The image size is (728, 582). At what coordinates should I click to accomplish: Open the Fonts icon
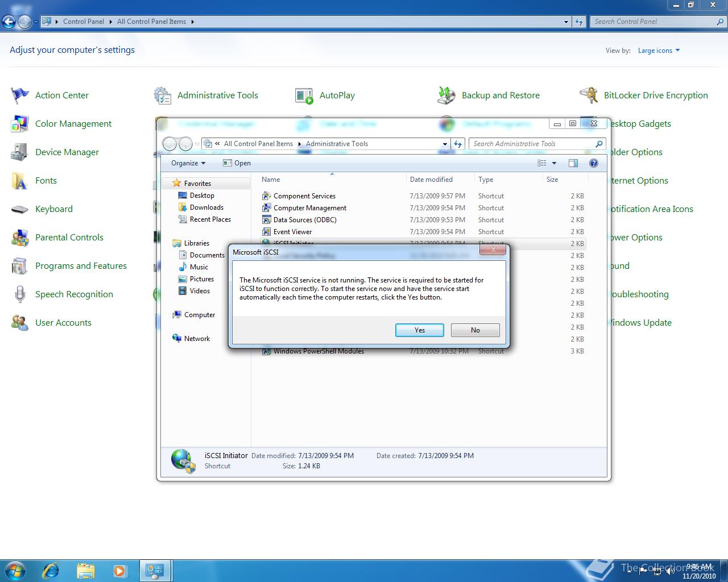(x=20, y=181)
